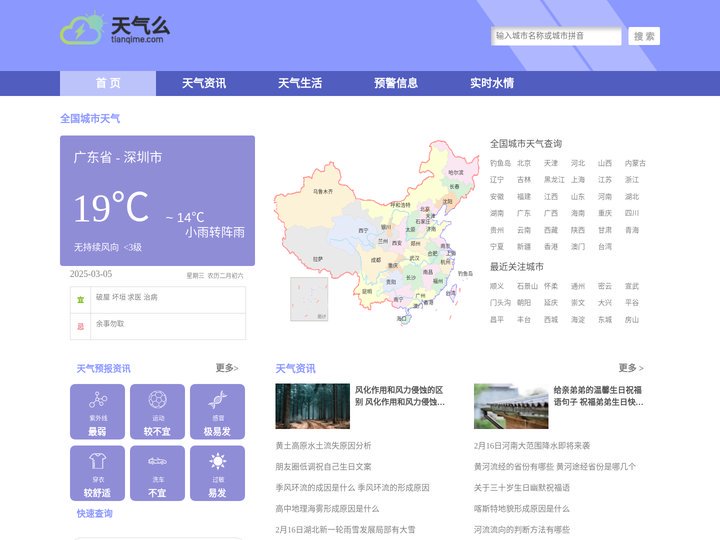Open the 紫外线 最弱 index tile
The width and height of the screenshot is (720, 540).
point(97,412)
